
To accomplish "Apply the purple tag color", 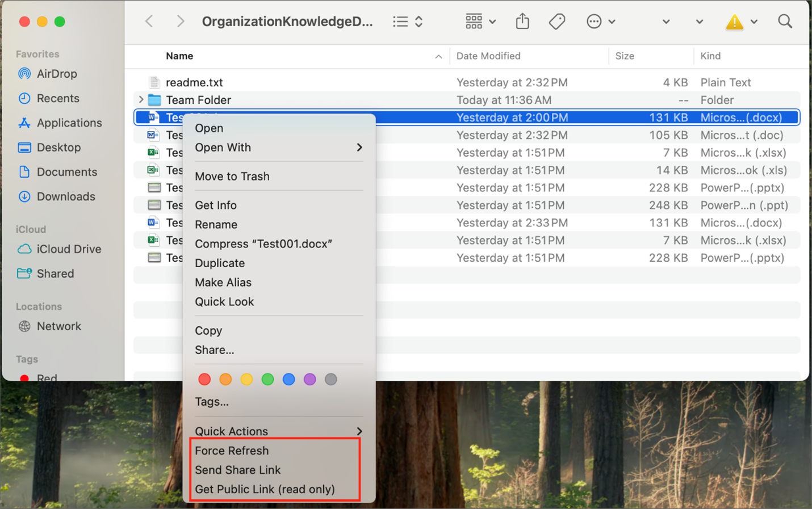I will point(309,379).
